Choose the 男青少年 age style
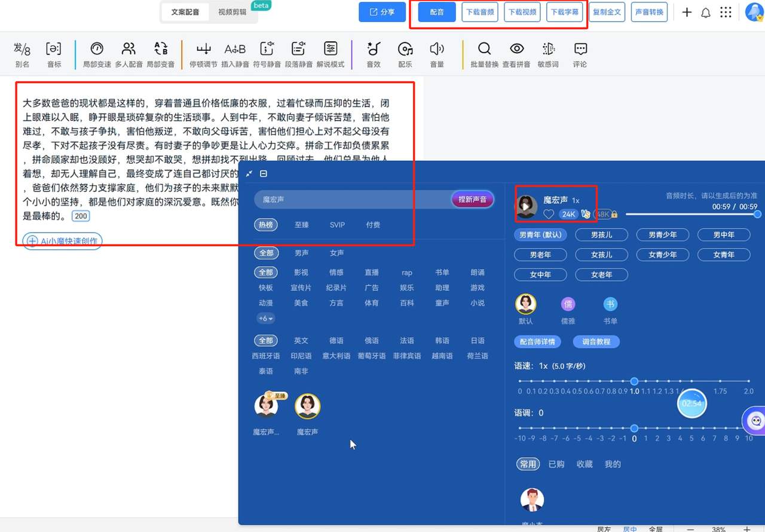Image resolution: width=765 pixels, height=532 pixels. 663,235
